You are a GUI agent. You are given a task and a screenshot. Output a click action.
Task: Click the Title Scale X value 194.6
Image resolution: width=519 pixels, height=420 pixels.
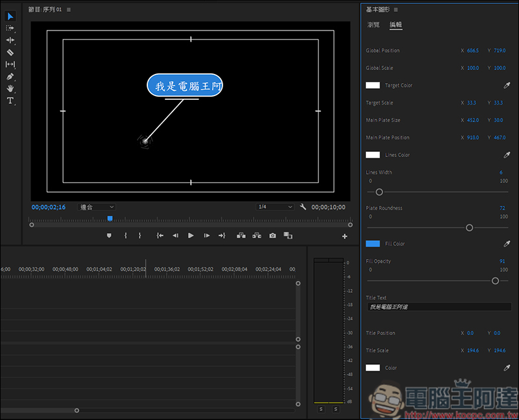pyautogui.click(x=473, y=351)
